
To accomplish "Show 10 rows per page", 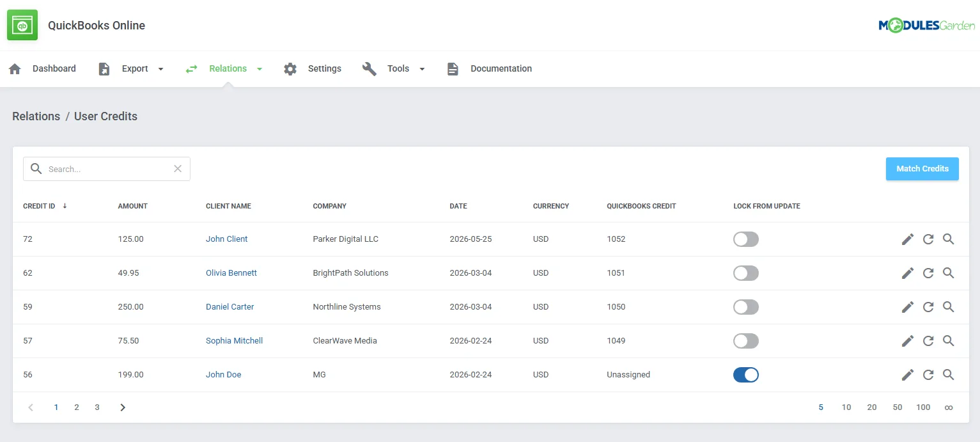I will tap(846, 407).
